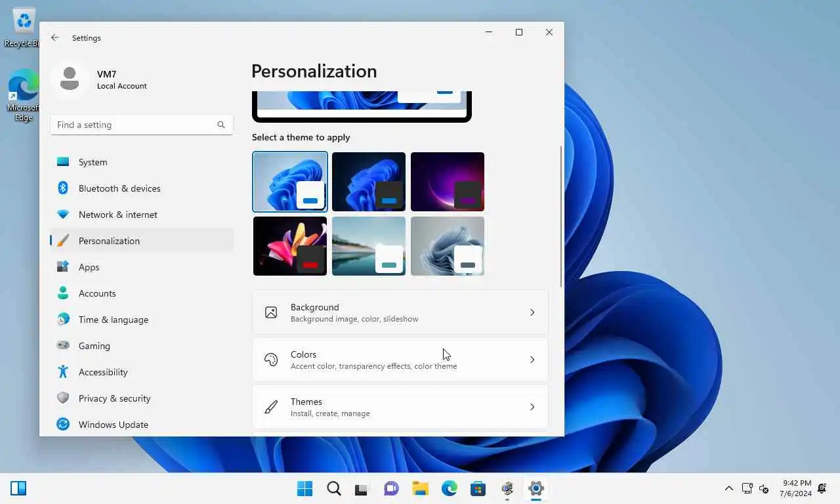Show hidden tray icons
Image resolution: width=840 pixels, height=504 pixels.
tap(728, 488)
